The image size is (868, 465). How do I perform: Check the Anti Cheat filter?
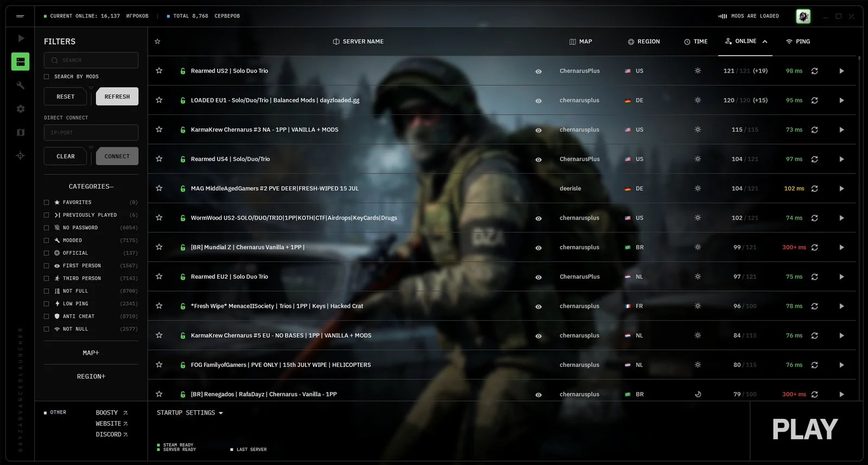point(47,316)
